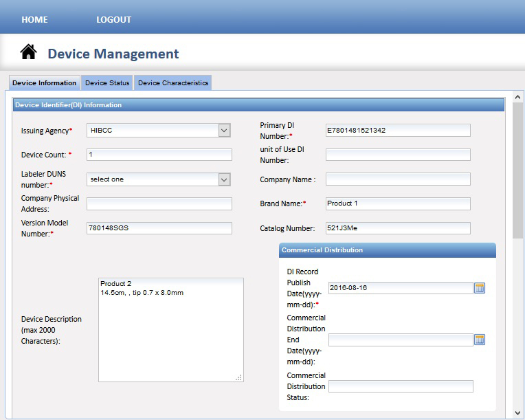Click inside the Device Description textarea

pos(170,330)
